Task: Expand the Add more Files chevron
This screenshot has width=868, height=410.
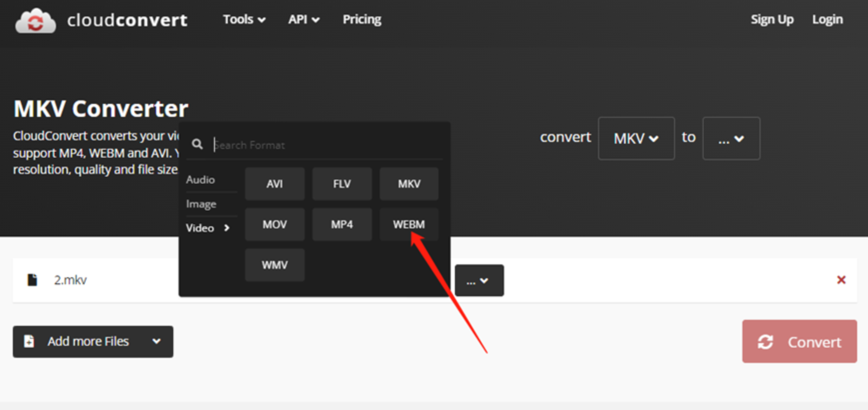Action: (156, 341)
